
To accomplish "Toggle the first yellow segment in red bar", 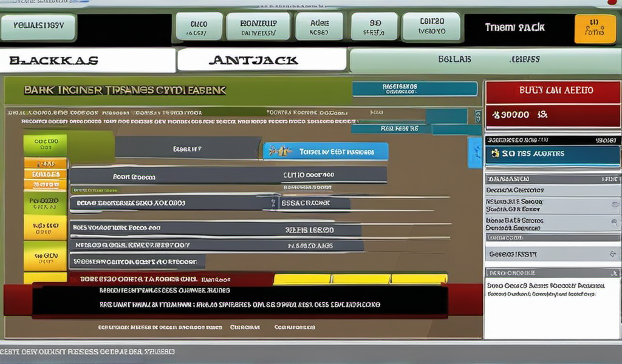I will [302, 279].
